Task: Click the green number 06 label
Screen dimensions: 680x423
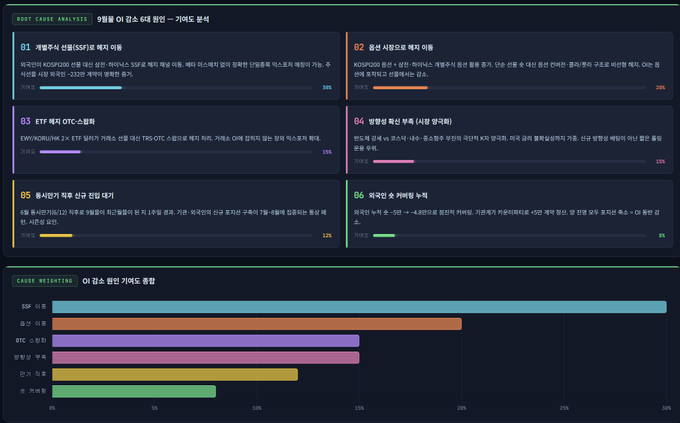Action: (359, 196)
